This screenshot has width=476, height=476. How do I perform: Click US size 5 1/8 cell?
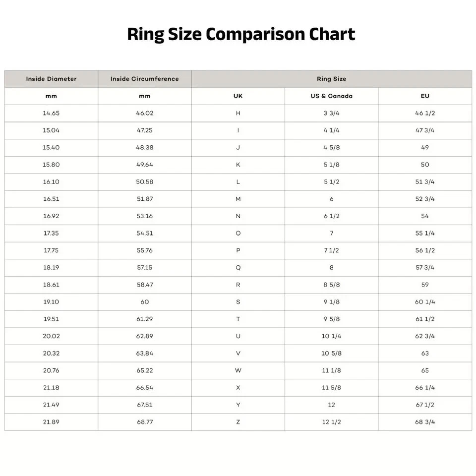[331, 165]
